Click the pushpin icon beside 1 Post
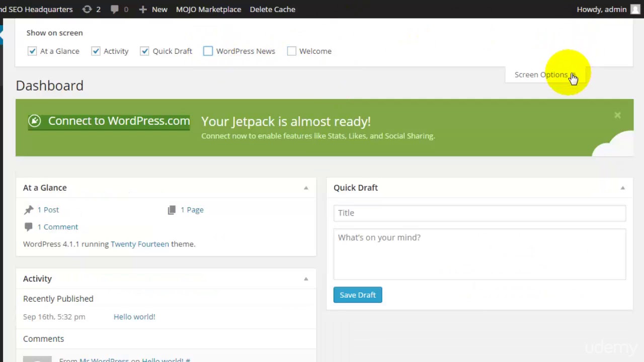644x362 pixels. [x=29, y=210]
